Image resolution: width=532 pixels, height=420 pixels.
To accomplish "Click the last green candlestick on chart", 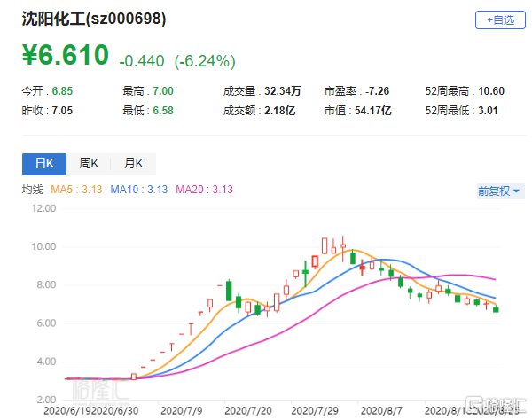I will [x=496, y=309].
